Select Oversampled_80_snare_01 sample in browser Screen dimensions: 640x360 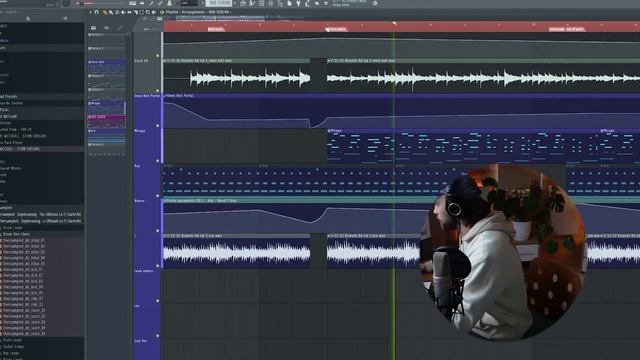click(24, 310)
